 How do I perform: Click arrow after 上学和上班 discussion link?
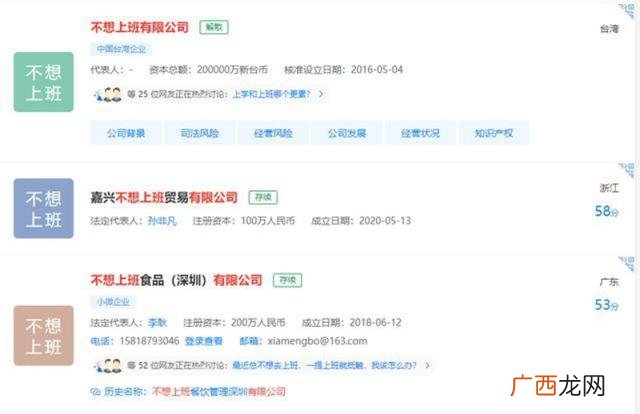pyautogui.click(x=321, y=94)
